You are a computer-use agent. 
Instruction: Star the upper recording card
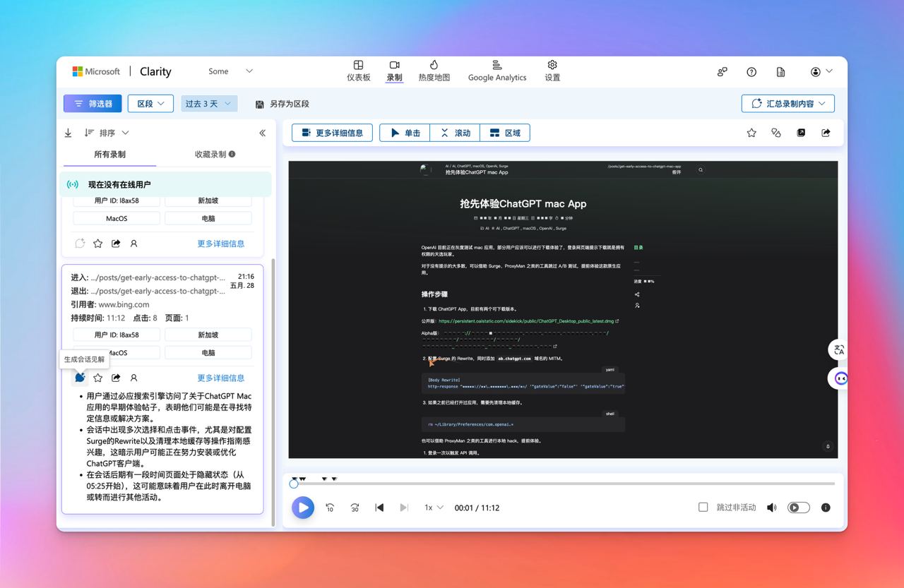(97, 244)
